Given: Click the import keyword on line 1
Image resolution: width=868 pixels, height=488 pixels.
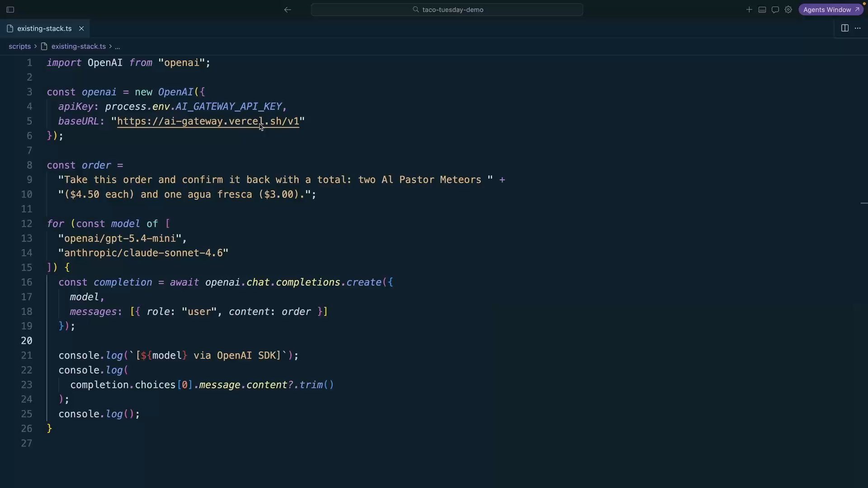Looking at the screenshot, I should pyautogui.click(x=64, y=63).
